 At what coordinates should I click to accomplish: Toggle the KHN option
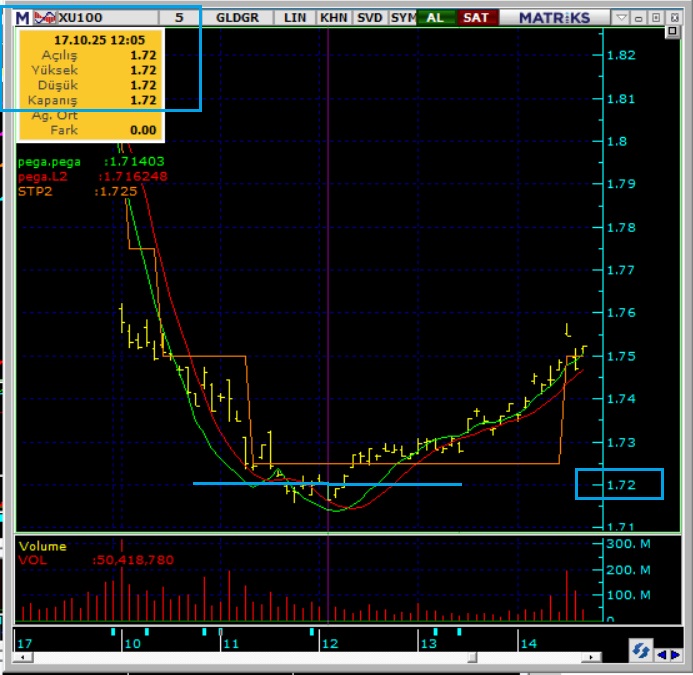coord(333,17)
